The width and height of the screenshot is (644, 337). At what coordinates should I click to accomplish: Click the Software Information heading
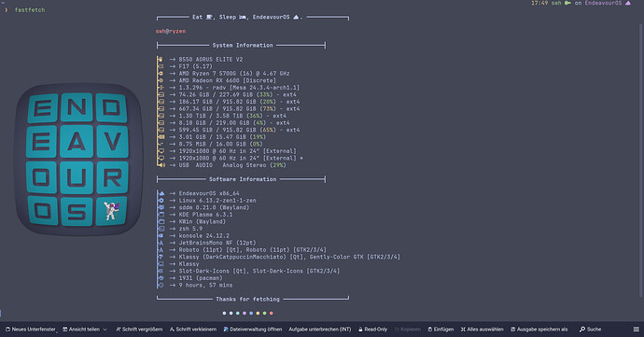click(x=243, y=179)
